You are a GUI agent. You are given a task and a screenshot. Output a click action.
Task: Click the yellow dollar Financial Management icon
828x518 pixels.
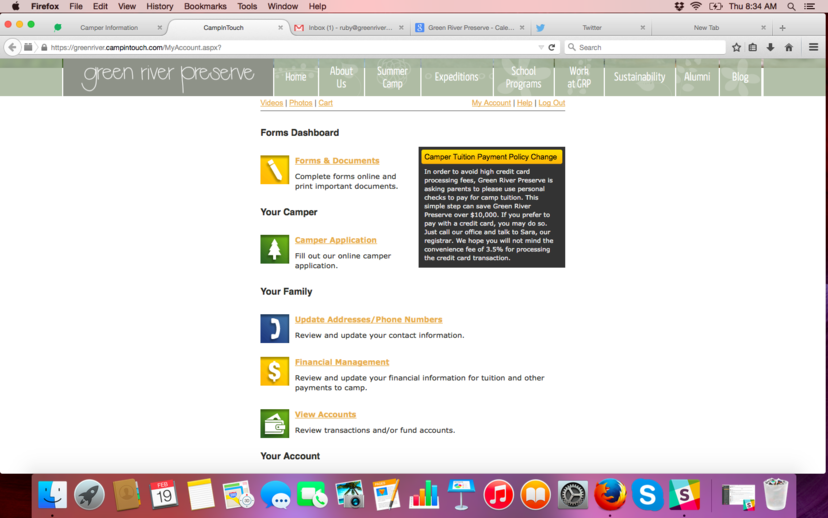275,371
